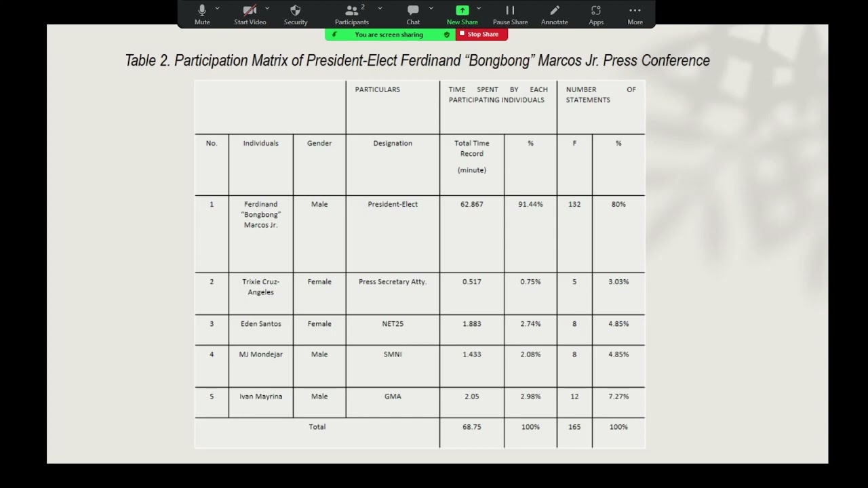Viewport: 868px width, 488px height.
Task: Click the slide title 'Table 2. Participation Matrix'
Action: pyautogui.click(x=417, y=60)
